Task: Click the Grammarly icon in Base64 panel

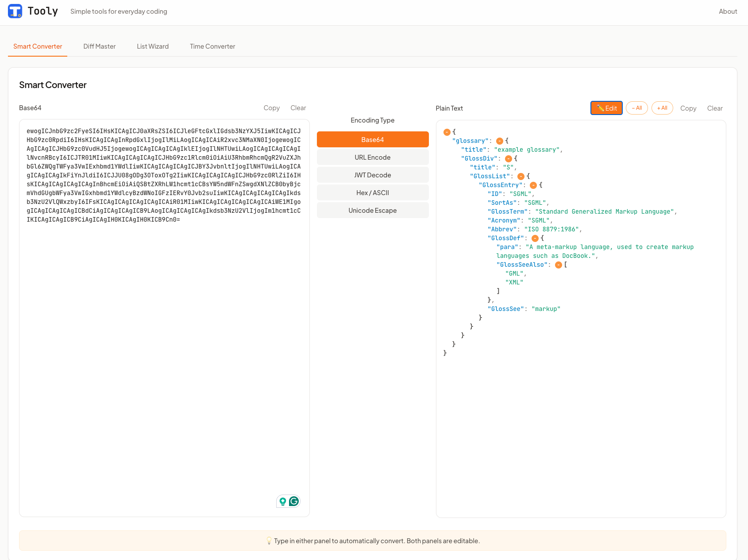Action: pos(294,501)
